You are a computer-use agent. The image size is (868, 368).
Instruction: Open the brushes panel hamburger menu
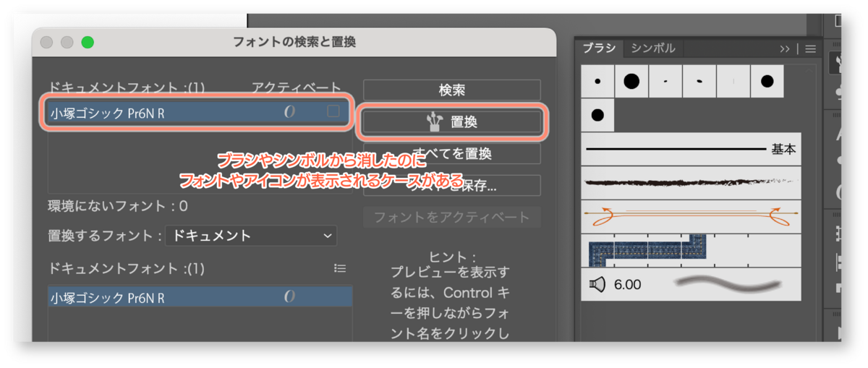pos(810,49)
